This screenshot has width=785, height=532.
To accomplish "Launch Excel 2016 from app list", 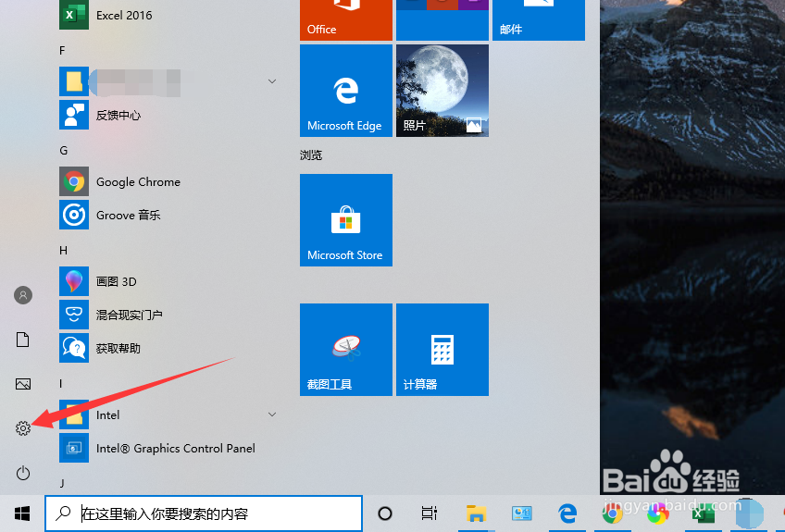I will [168, 15].
